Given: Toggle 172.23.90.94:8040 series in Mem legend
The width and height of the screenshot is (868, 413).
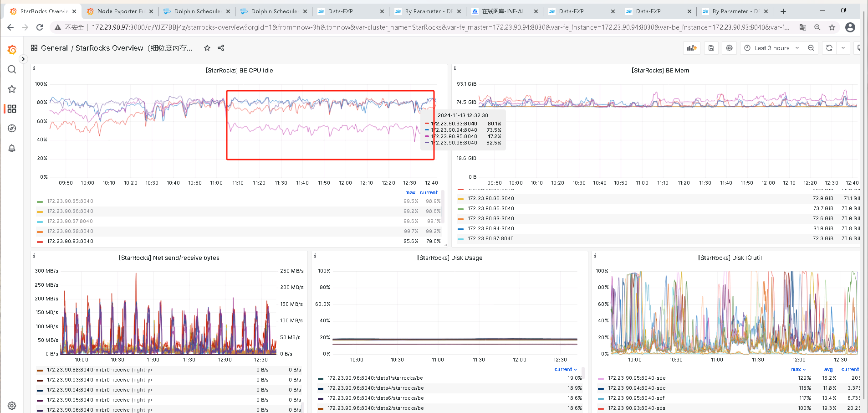Looking at the screenshot, I should click(x=491, y=228).
